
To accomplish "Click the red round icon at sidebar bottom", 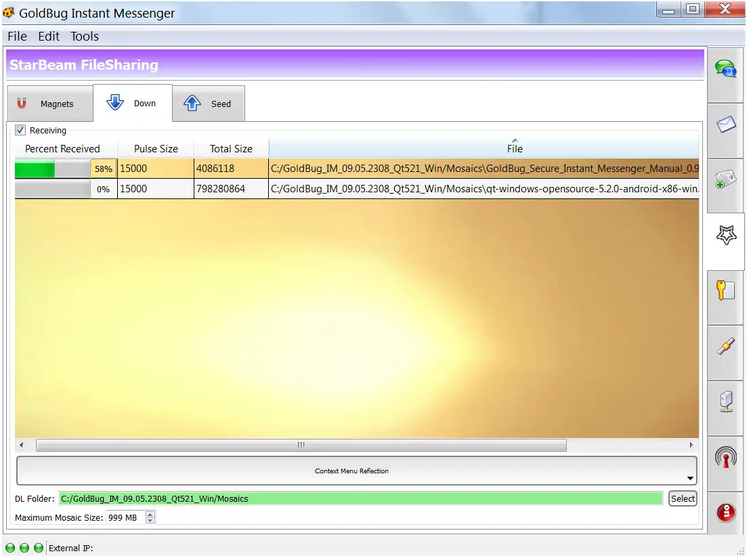I will pos(726,513).
